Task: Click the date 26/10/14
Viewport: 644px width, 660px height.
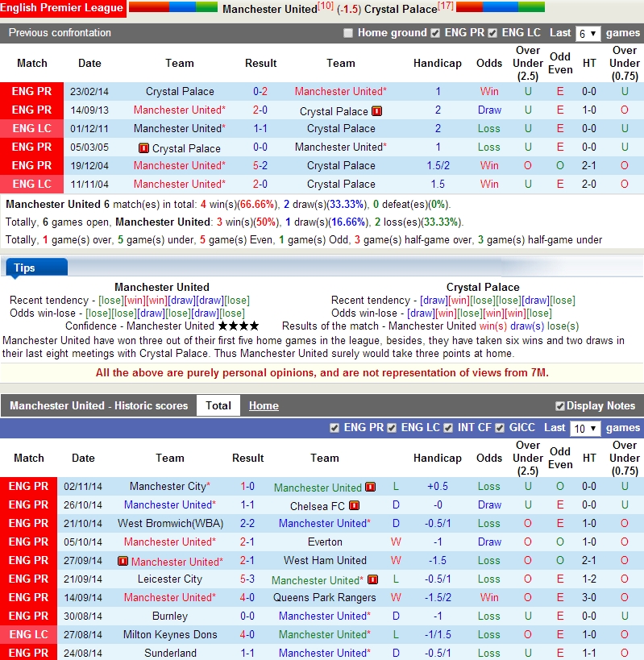Action: (x=83, y=504)
